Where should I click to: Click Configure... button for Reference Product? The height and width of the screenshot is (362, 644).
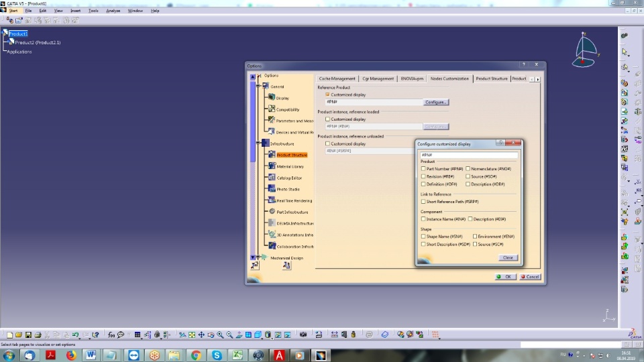pos(436,102)
